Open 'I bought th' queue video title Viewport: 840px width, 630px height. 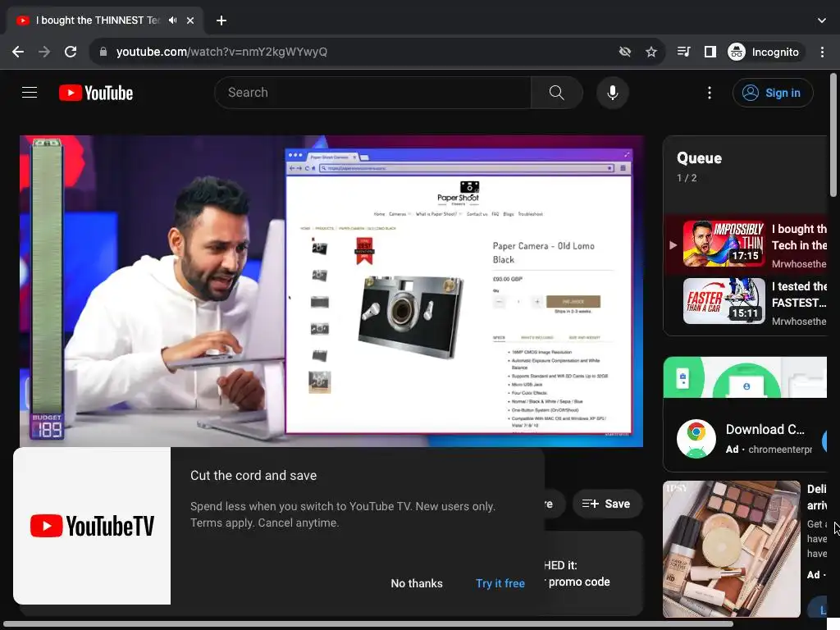799,237
